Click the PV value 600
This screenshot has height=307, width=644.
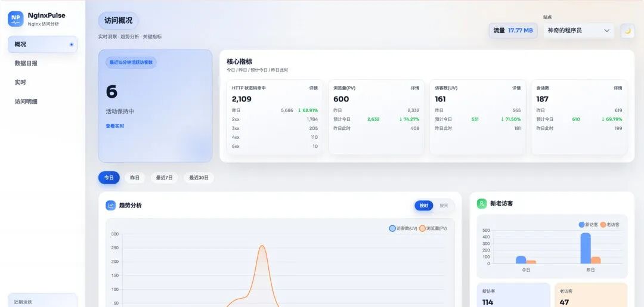[x=341, y=99]
